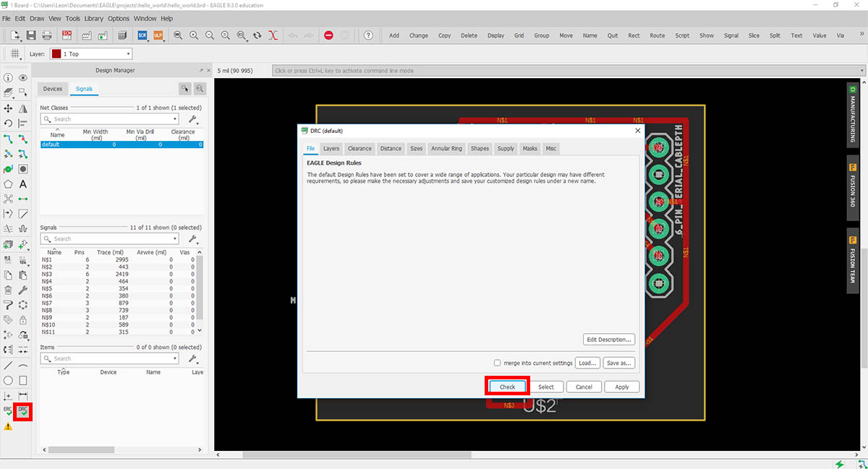The height and width of the screenshot is (469, 868).
Task: Open the FUSION TEAM side panel tab
Action: coord(853,262)
